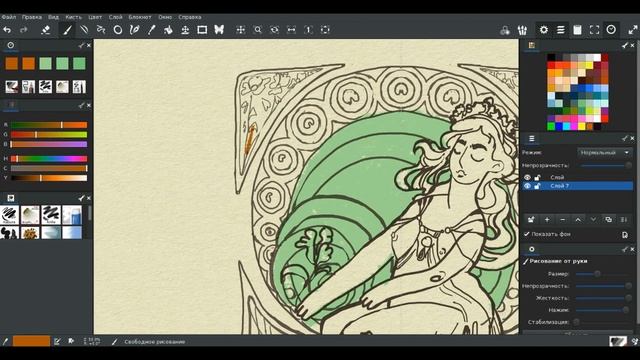Select the Ellipse tool
Viewport: 640px width, 360px height.
(118, 30)
